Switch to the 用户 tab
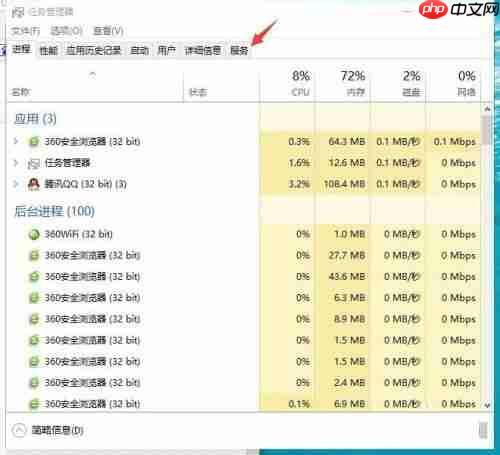 click(166, 50)
